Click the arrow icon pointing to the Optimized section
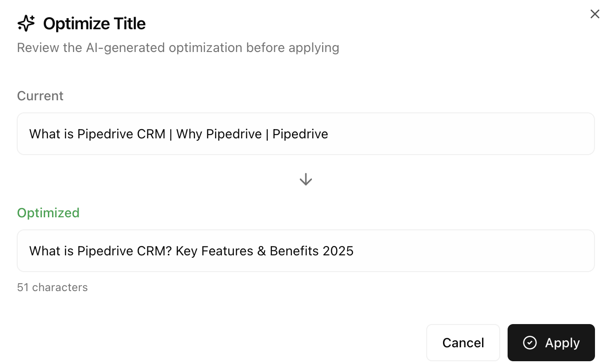The image size is (608, 364). pyautogui.click(x=305, y=179)
